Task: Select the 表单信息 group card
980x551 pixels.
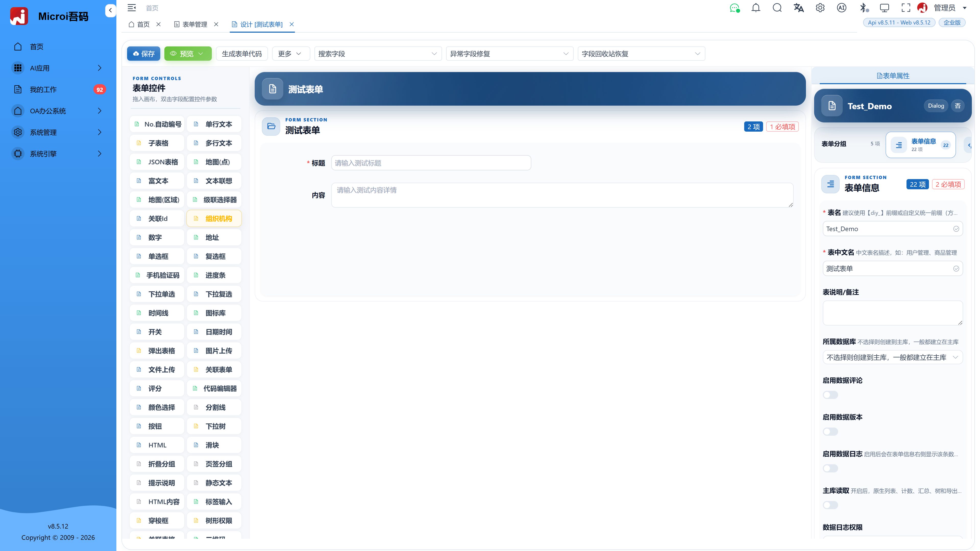Action: (x=920, y=145)
